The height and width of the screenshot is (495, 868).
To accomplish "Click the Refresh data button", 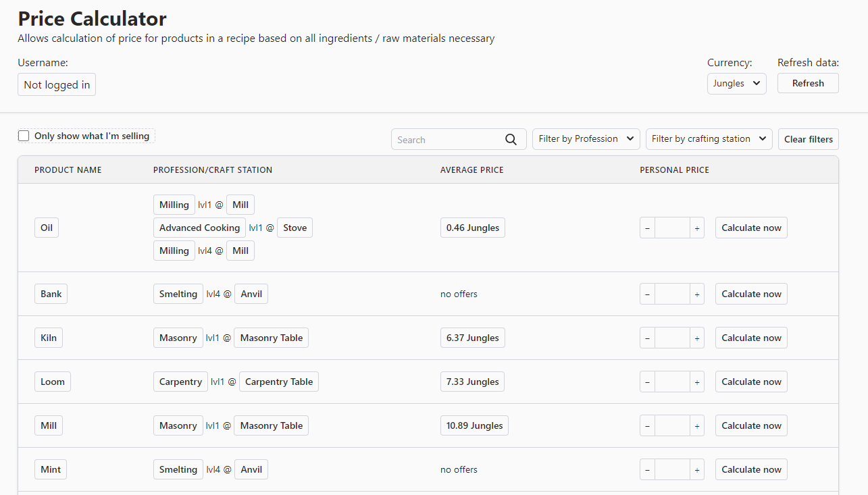I will tap(808, 84).
